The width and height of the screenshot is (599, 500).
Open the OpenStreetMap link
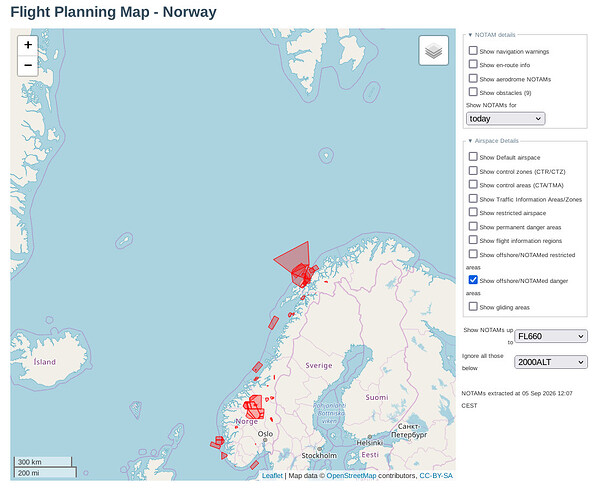pos(351,476)
